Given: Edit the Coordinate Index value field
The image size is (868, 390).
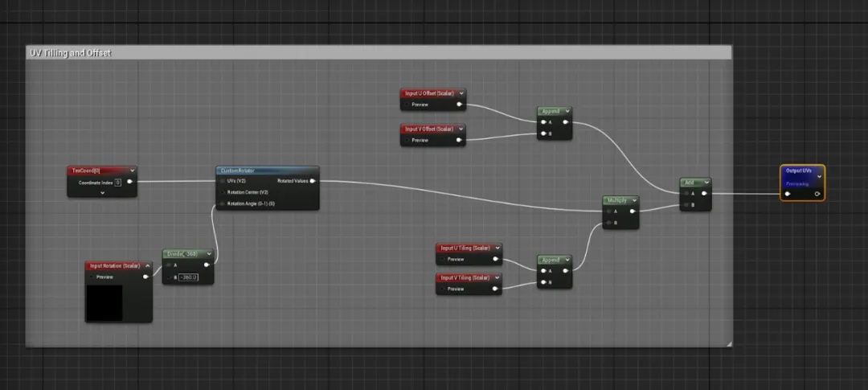Looking at the screenshot, I should pyautogui.click(x=118, y=182).
